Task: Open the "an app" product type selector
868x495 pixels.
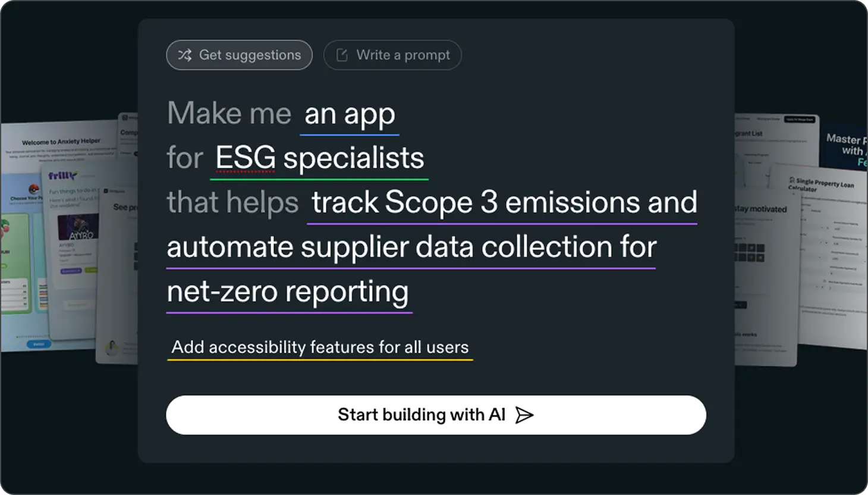Action: [x=350, y=114]
